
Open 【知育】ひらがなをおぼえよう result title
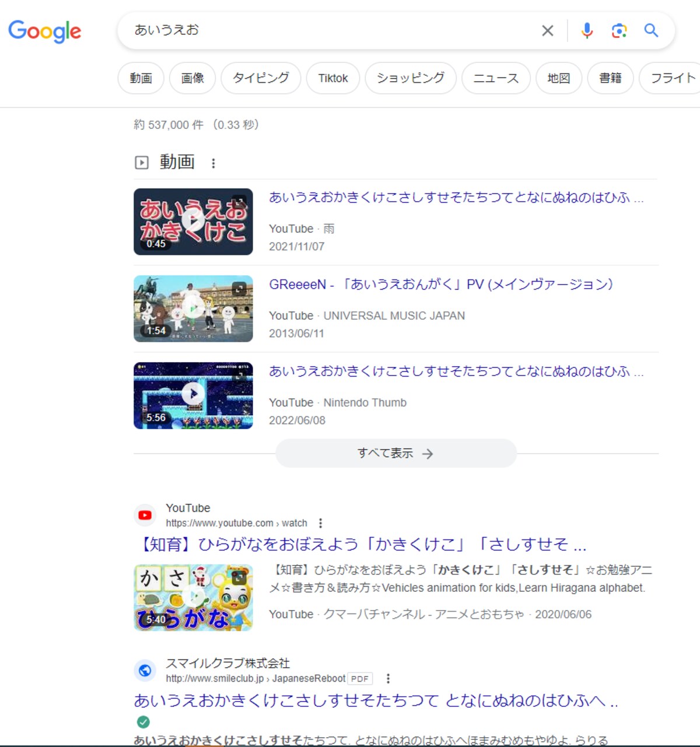coord(360,544)
